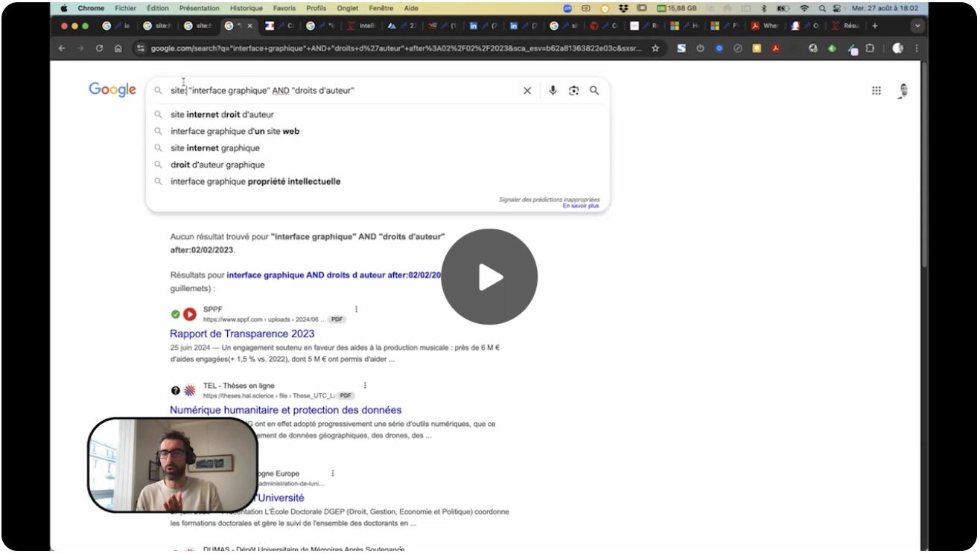Go back using Chrome's back arrow
980x554 pixels.
[x=62, y=48]
